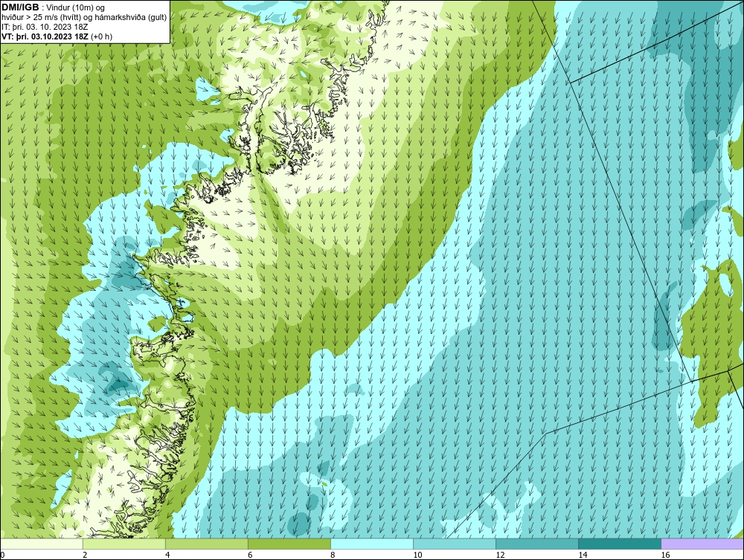The image size is (744, 560).
Task: Click the legend scale label '14'
Action: [583, 555]
